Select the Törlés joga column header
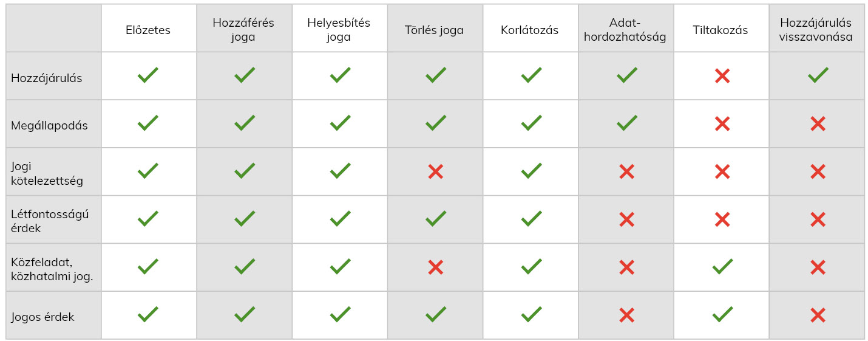 (434, 30)
